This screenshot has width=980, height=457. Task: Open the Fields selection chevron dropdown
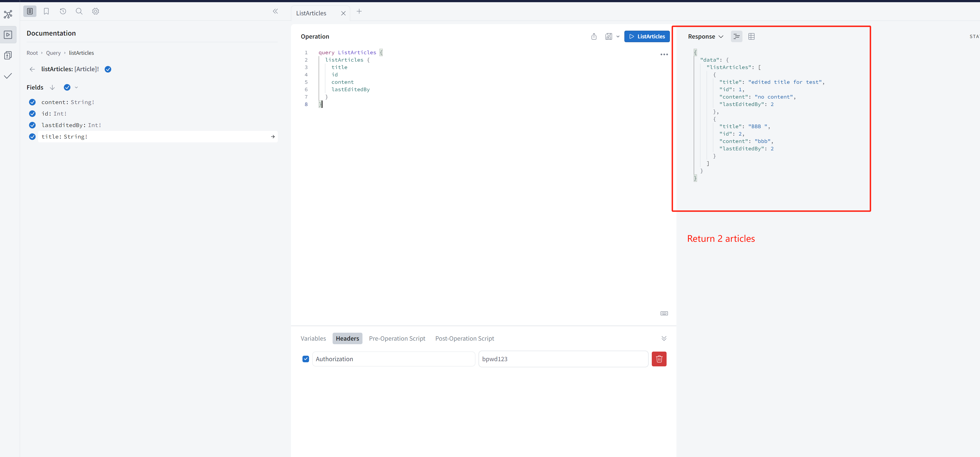[76, 87]
